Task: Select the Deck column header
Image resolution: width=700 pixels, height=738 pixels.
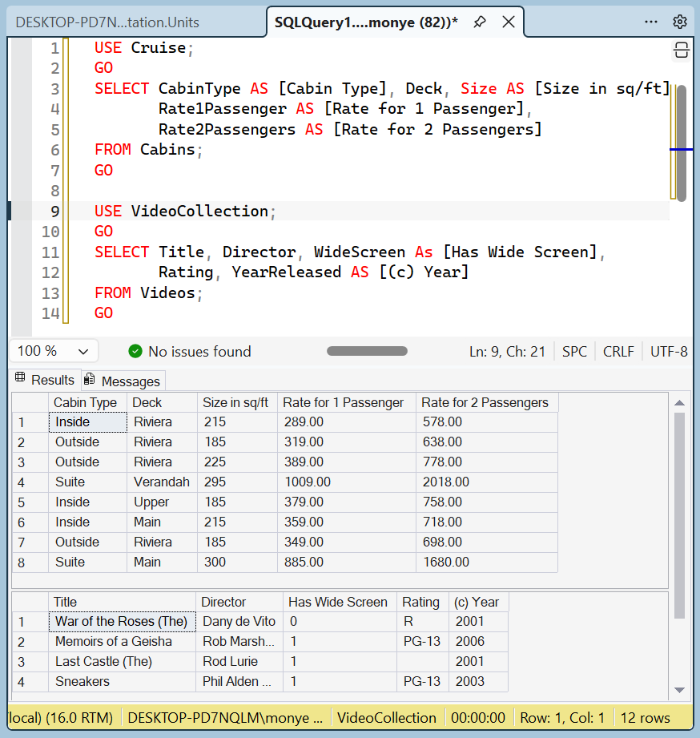Action: (x=162, y=402)
